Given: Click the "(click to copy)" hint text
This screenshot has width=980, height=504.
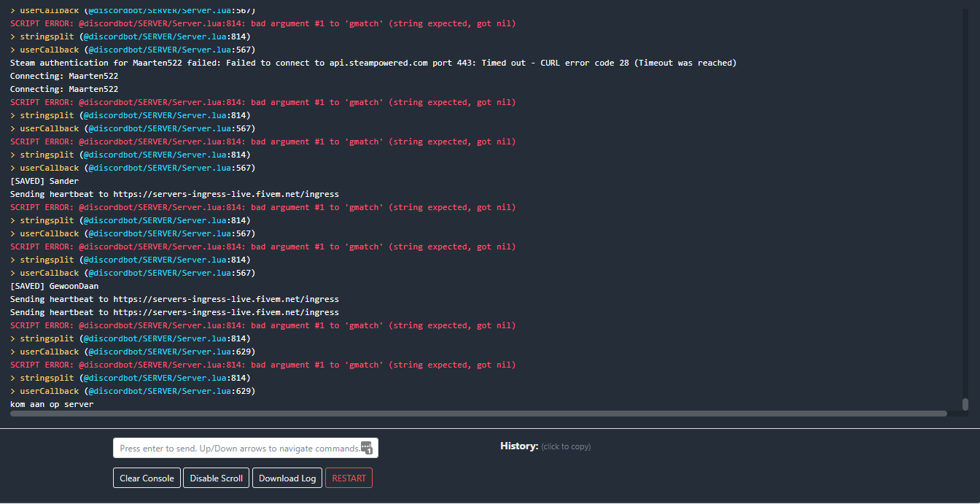Looking at the screenshot, I should [566, 446].
